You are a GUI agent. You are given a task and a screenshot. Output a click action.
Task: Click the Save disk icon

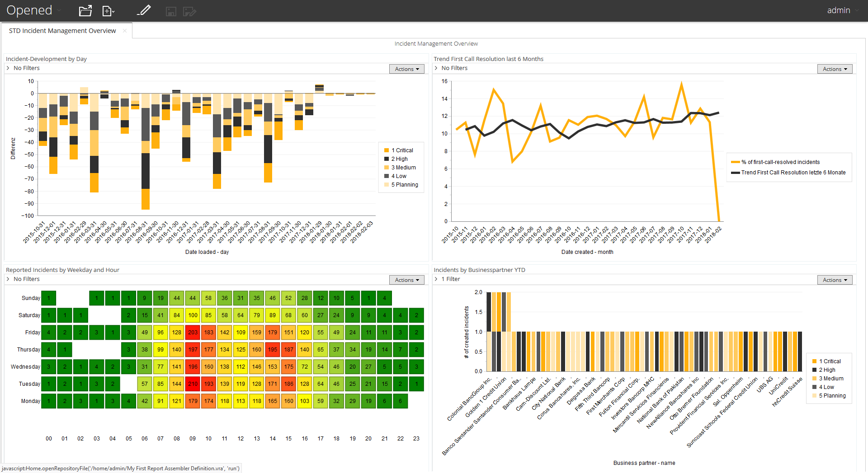tap(171, 11)
